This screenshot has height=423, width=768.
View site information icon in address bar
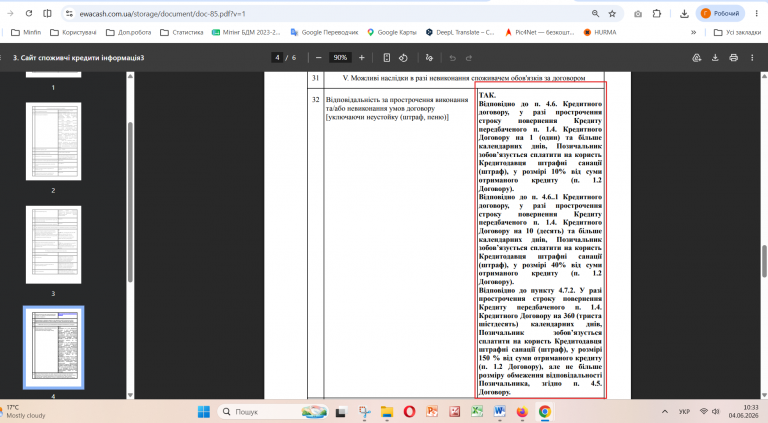click(x=70, y=14)
